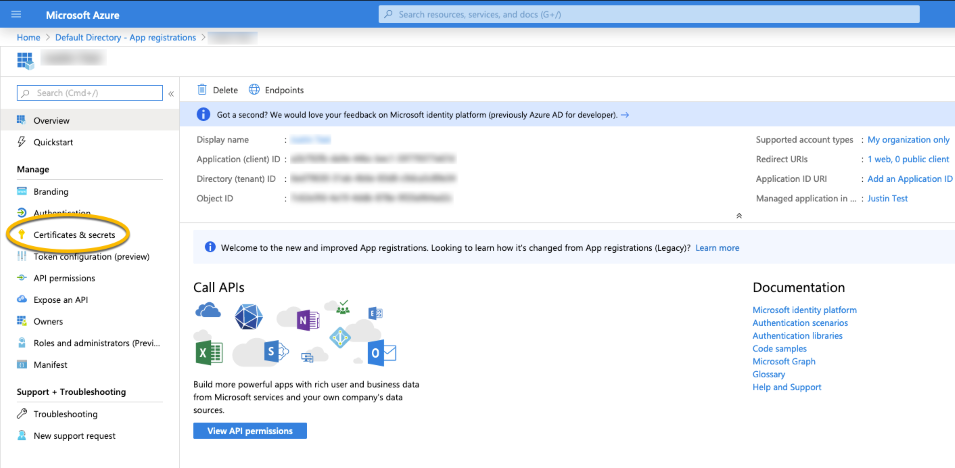Open the hamburger portal menu

click(16, 14)
